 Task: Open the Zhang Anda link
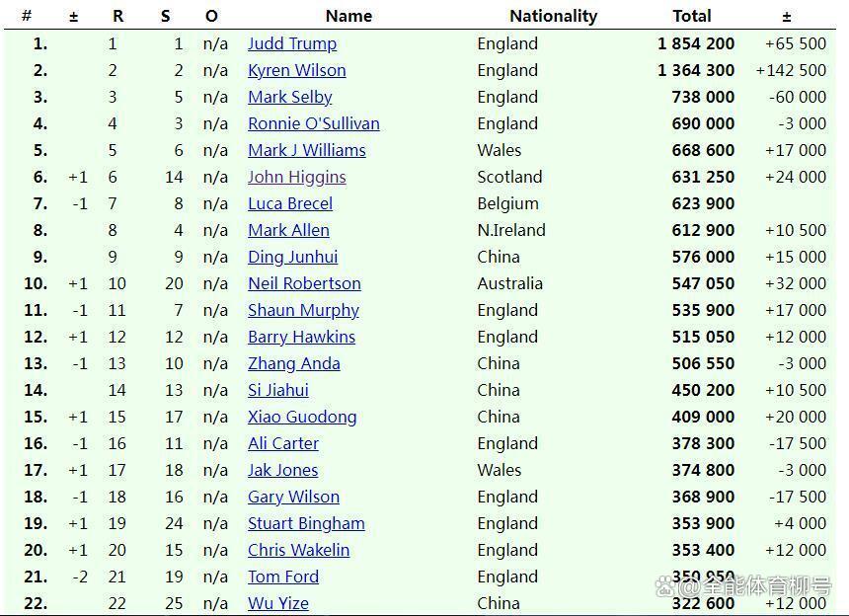coord(293,363)
